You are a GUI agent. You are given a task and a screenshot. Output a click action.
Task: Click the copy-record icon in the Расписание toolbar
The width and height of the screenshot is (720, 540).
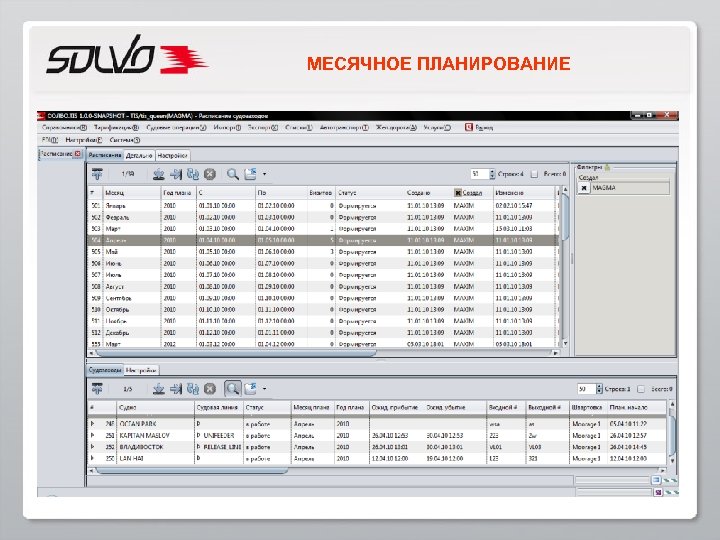(x=193, y=174)
